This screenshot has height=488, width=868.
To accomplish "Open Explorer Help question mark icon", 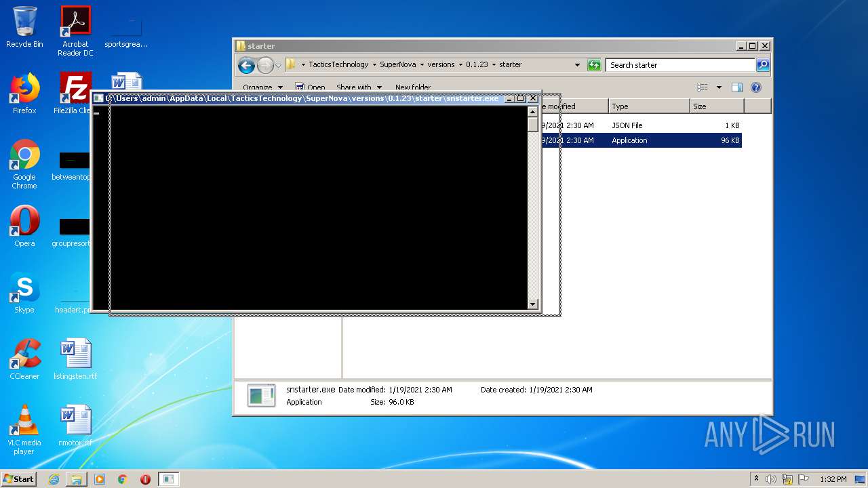I will tap(756, 87).
